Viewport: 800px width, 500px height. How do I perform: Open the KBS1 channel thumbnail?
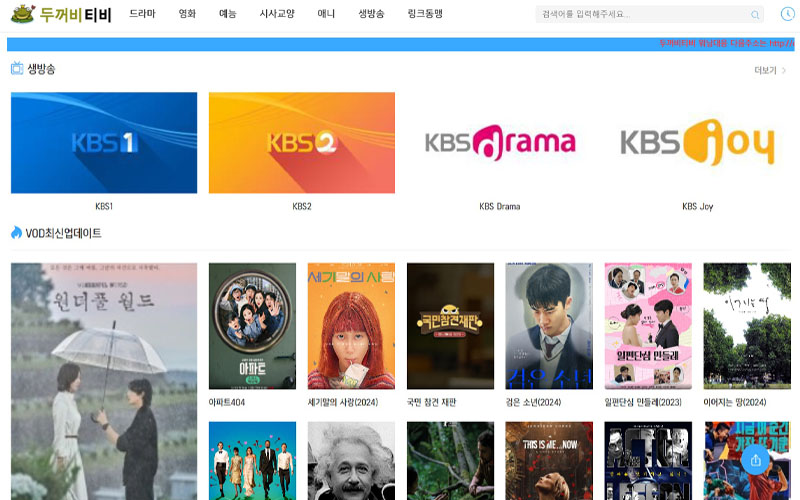point(104,143)
